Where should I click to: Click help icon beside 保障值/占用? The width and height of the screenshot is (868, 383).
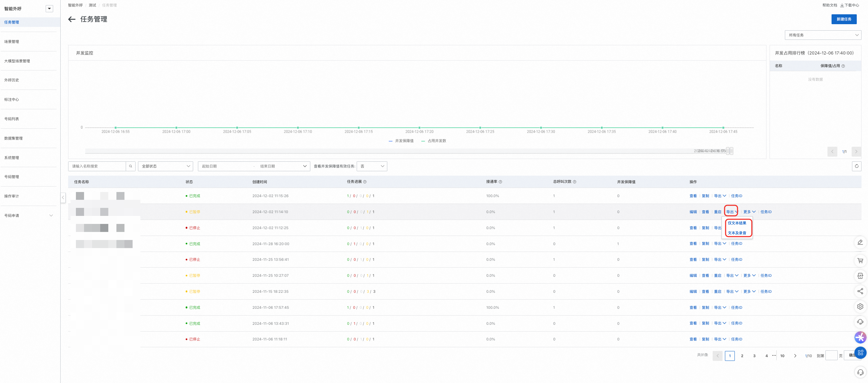coord(843,66)
